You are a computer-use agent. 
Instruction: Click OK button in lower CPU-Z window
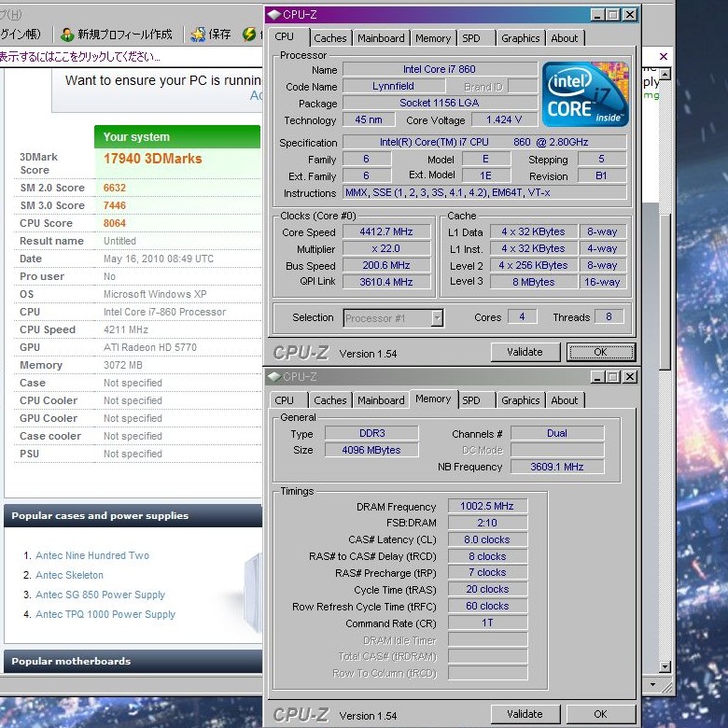click(x=601, y=714)
